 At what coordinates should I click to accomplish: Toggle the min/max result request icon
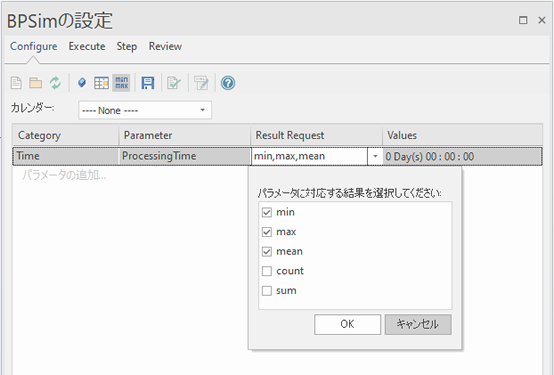click(121, 83)
